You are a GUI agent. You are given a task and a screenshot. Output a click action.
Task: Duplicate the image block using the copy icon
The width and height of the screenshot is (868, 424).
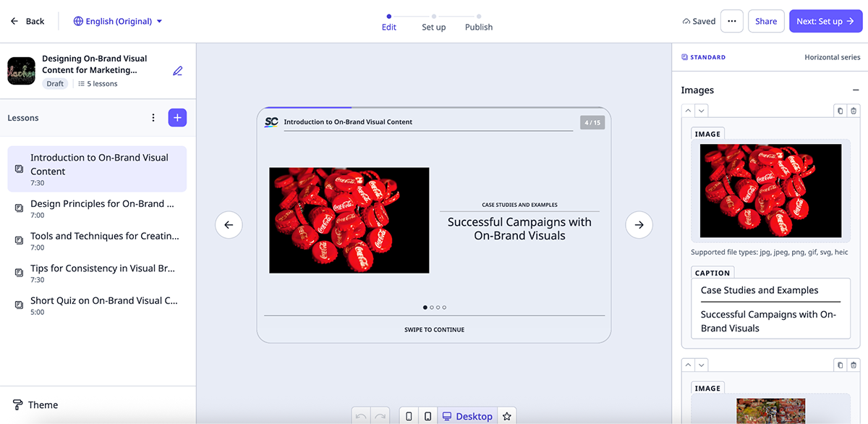coord(839,110)
